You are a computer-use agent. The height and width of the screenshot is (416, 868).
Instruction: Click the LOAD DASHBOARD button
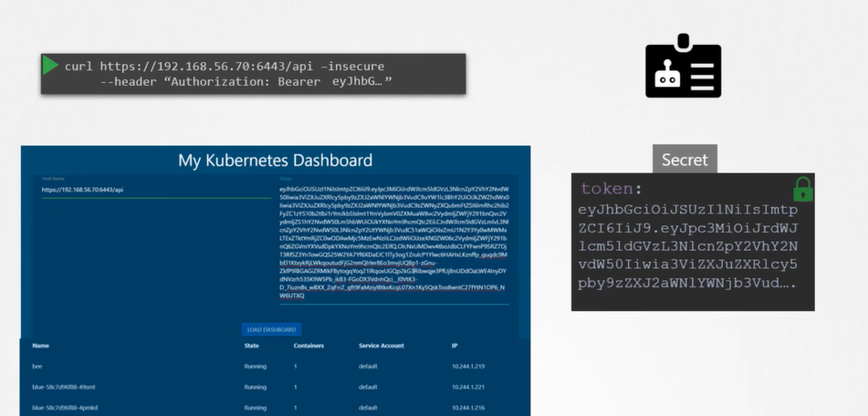tap(271, 329)
